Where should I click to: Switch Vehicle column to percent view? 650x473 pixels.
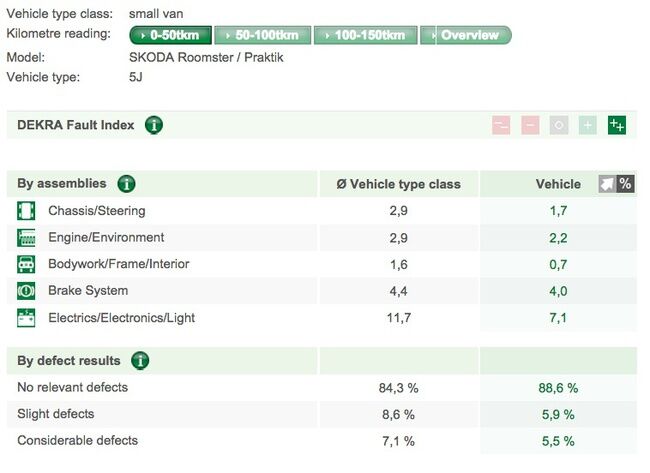pyautogui.click(x=625, y=184)
